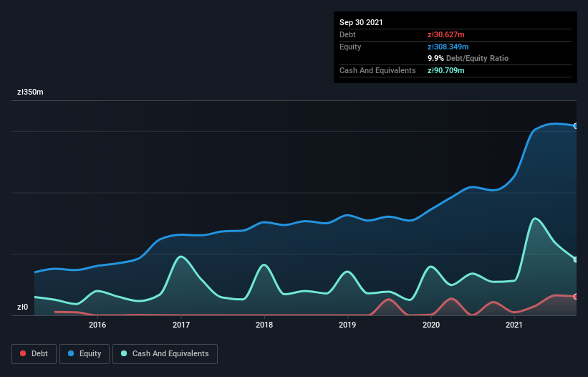
Task: Click the Cash value zł90.709m
Action: (x=446, y=70)
